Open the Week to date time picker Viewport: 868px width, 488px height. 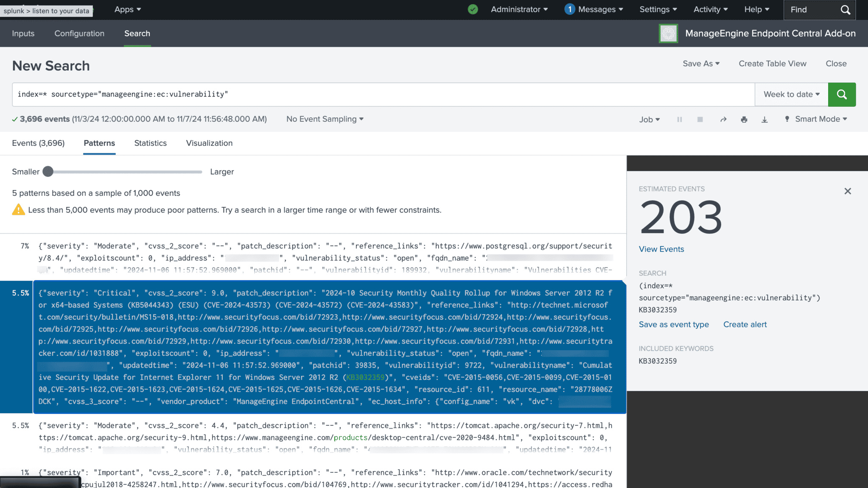pyautogui.click(x=792, y=95)
